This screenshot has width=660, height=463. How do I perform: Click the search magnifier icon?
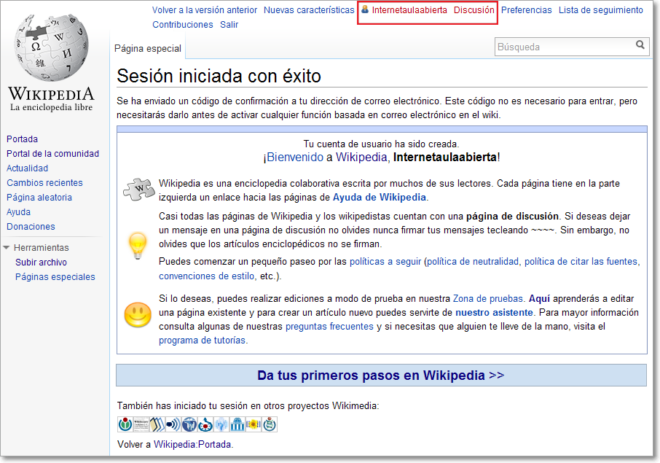640,45
